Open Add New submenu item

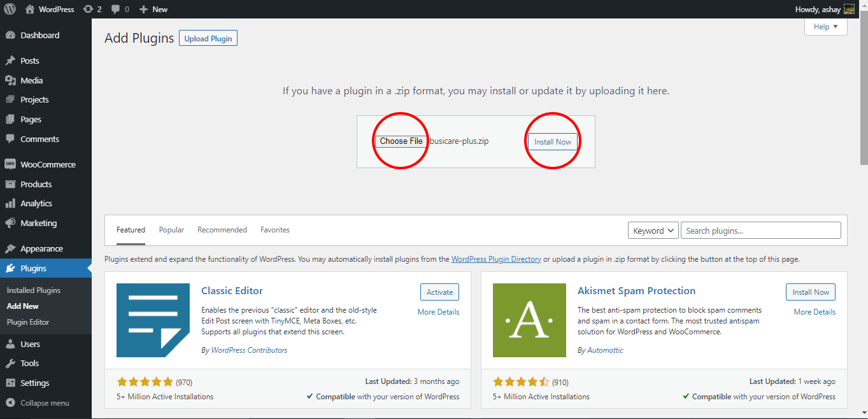point(23,306)
